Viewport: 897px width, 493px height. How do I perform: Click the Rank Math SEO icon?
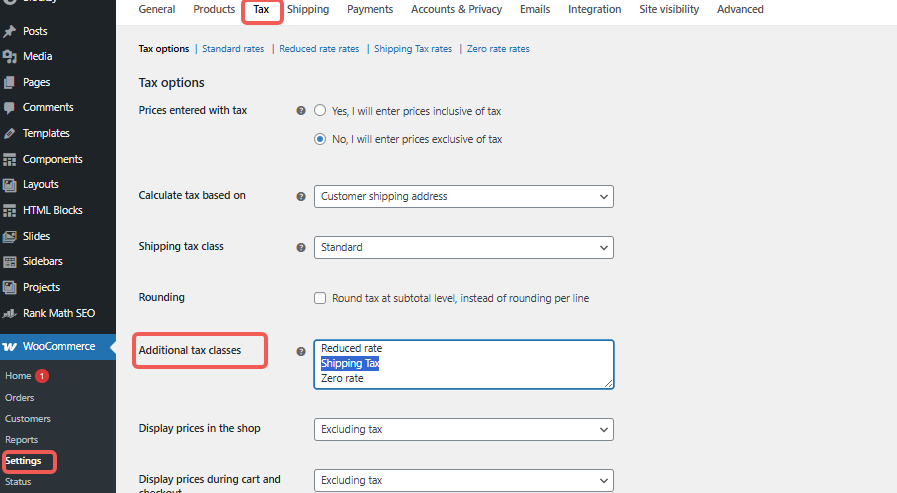click(x=10, y=313)
